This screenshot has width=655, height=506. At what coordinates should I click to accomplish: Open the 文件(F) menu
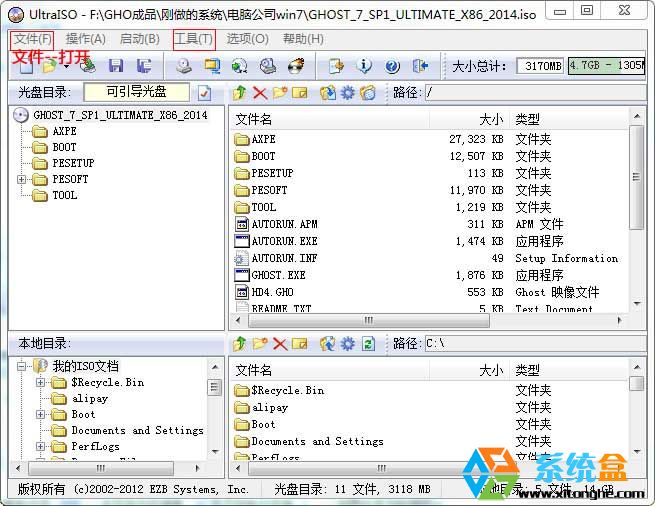coord(32,39)
